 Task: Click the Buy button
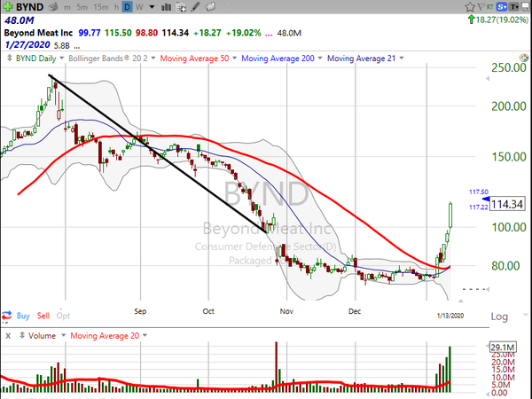pos(23,316)
